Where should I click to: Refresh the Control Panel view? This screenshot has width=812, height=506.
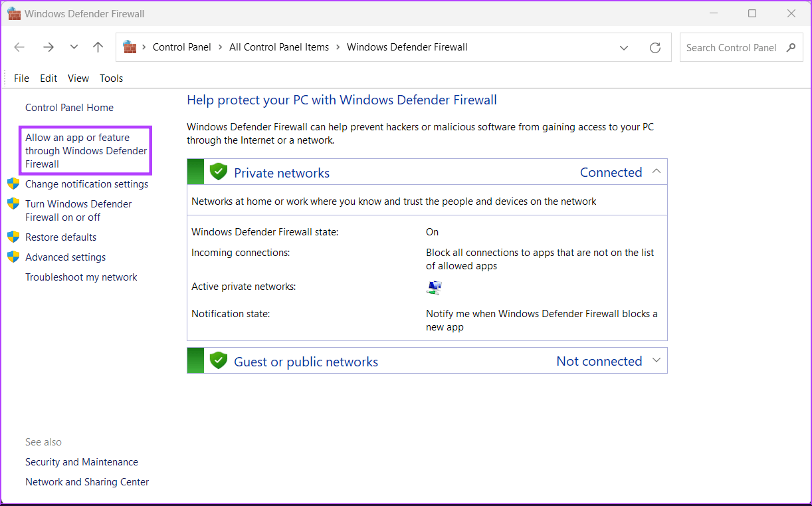[x=655, y=48]
